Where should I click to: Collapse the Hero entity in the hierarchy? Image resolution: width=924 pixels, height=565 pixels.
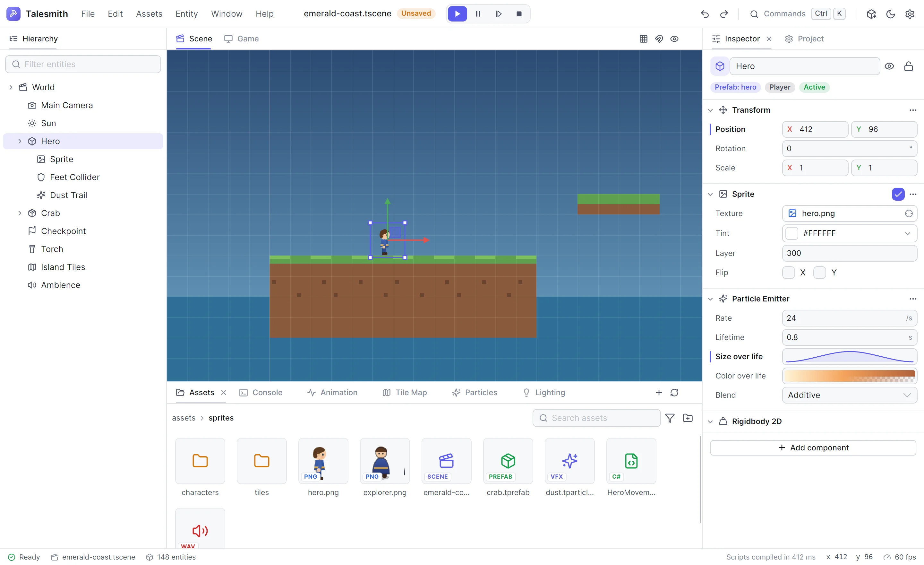(x=20, y=142)
